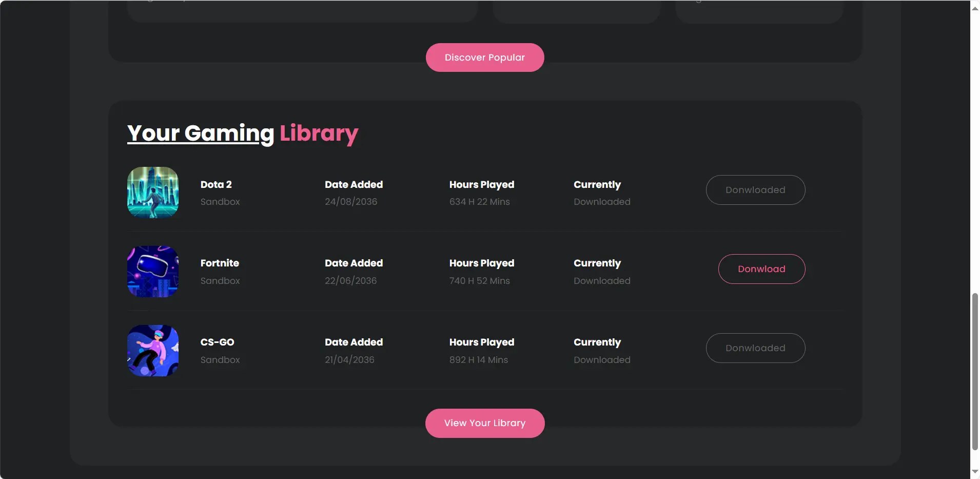This screenshot has height=479, width=980.
Task: Select the CS-GO game cover image
Action: point(153,351)
